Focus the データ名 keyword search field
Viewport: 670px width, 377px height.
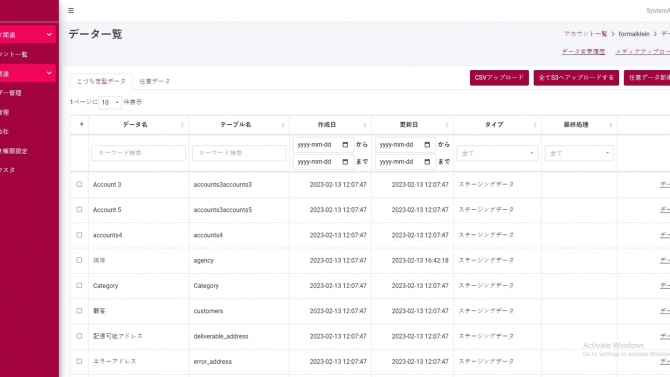pyautogui.click(x=138, y=153)
